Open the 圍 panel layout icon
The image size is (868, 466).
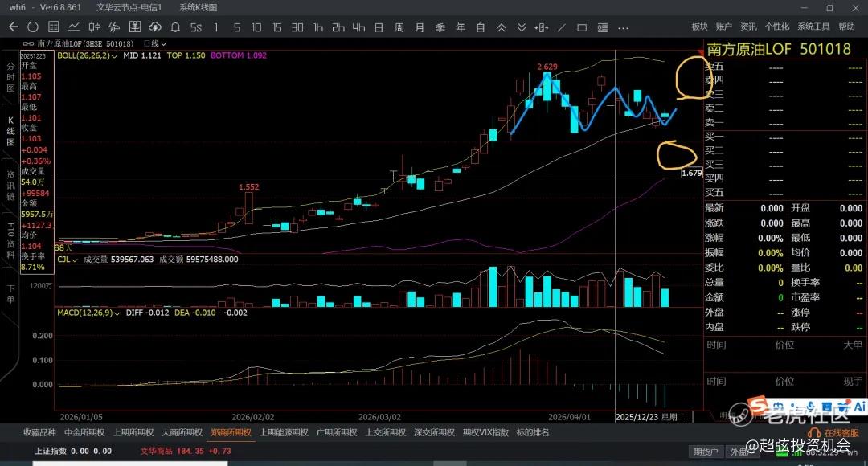click(135, 27)
